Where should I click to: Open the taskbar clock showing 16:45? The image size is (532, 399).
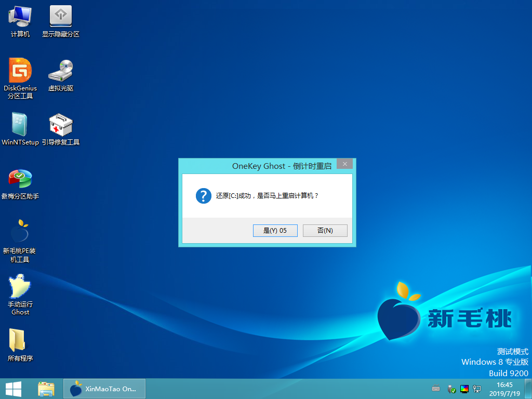504,389
